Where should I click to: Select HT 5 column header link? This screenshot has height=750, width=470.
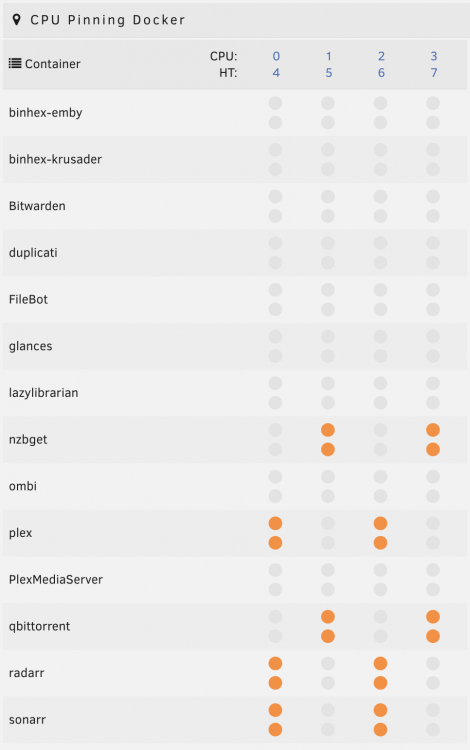coord(328,73)
